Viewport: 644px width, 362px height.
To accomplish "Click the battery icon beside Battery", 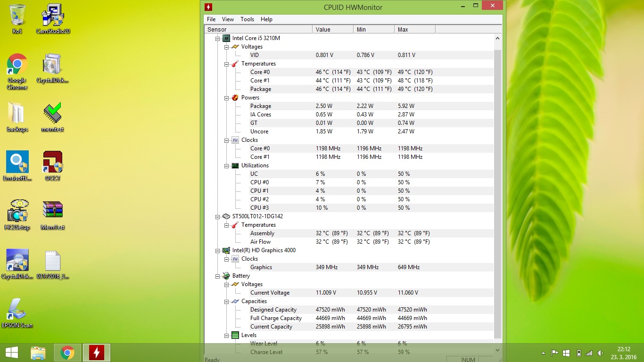I will 226,276.
